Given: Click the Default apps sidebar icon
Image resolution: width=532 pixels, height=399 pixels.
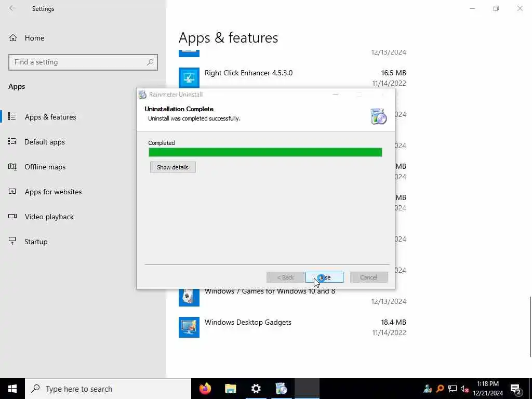Looking at the screenshot, I should pyautogui.click(x=12, y=141).
